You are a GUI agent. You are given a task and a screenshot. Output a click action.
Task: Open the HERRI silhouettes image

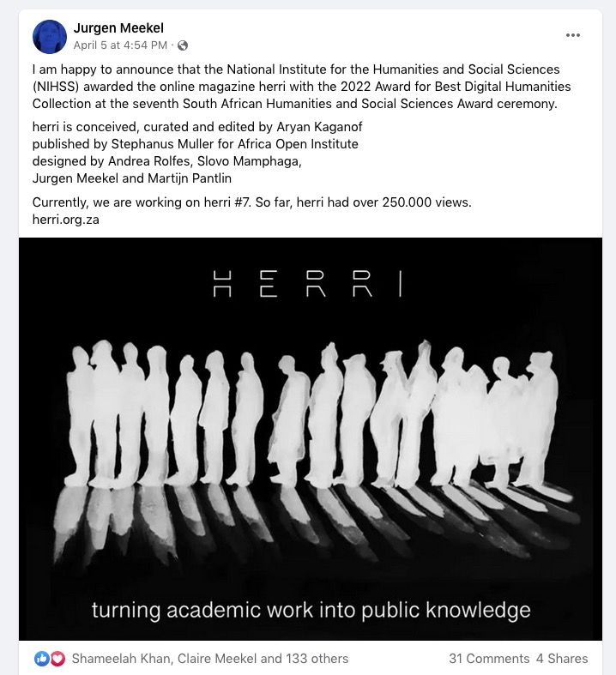click(x=311, y=438)
